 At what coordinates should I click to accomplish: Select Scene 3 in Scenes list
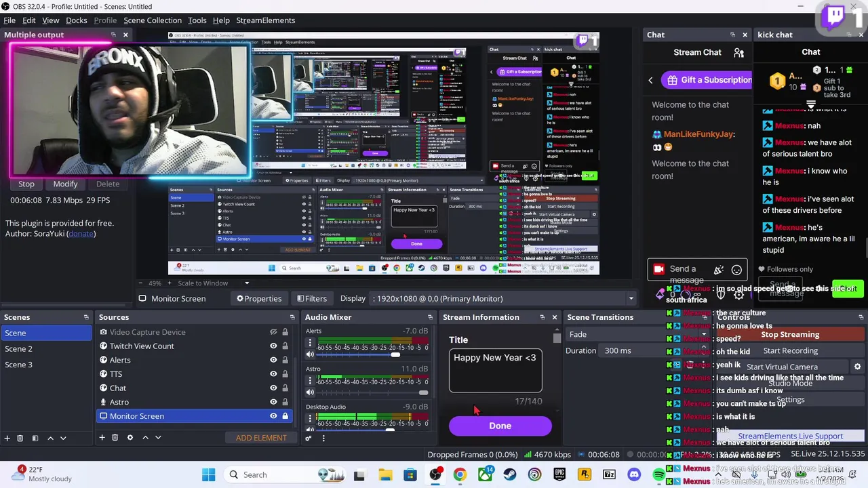pyautogui.click(x=46, y=365)
